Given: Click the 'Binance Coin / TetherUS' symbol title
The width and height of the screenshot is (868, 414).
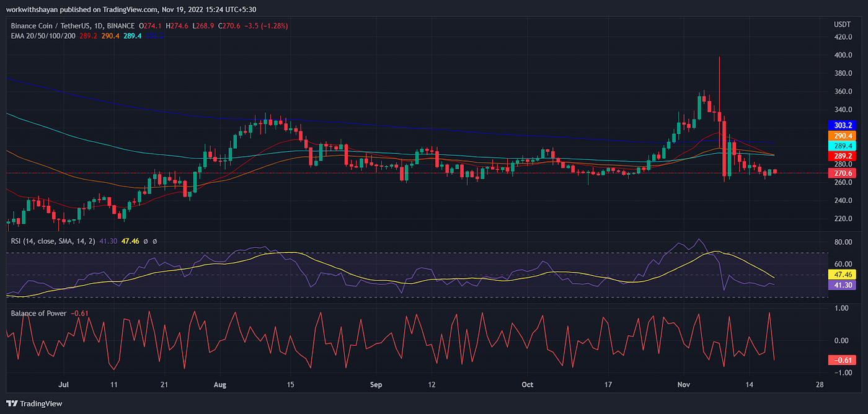Looking at the screenshot, I should click(x=50, y=26).
